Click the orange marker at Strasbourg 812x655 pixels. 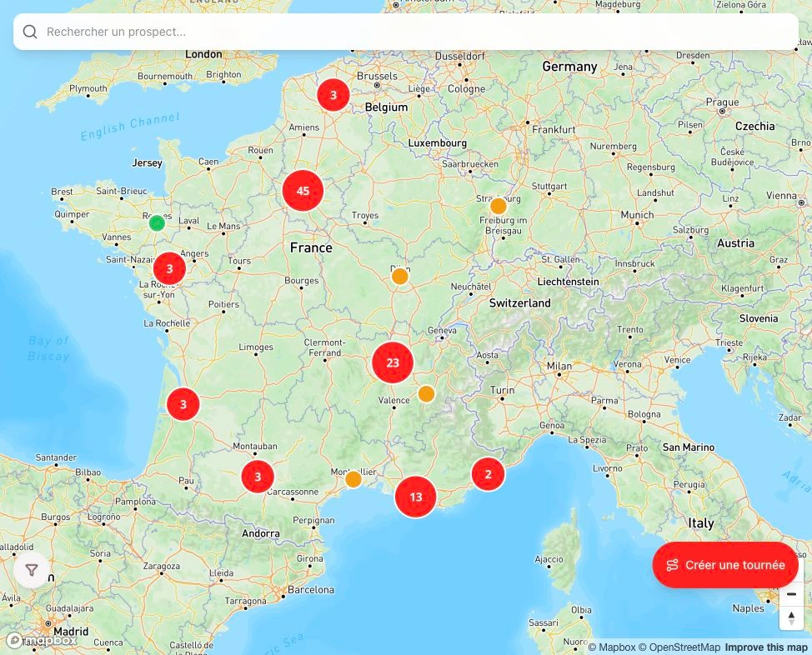[x=499, y=206]
